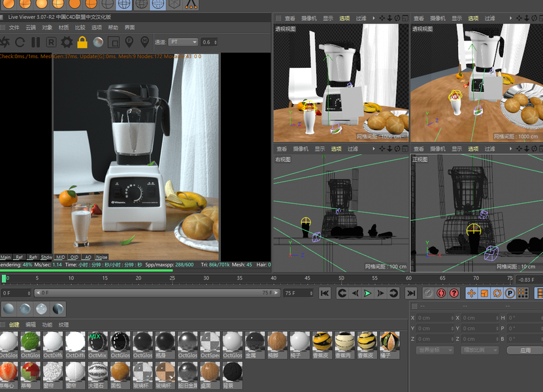Image resolution: width=543 pixels, height=392 pixels.
Task: Click the material picker M pin icon
Action: (145, 42)
